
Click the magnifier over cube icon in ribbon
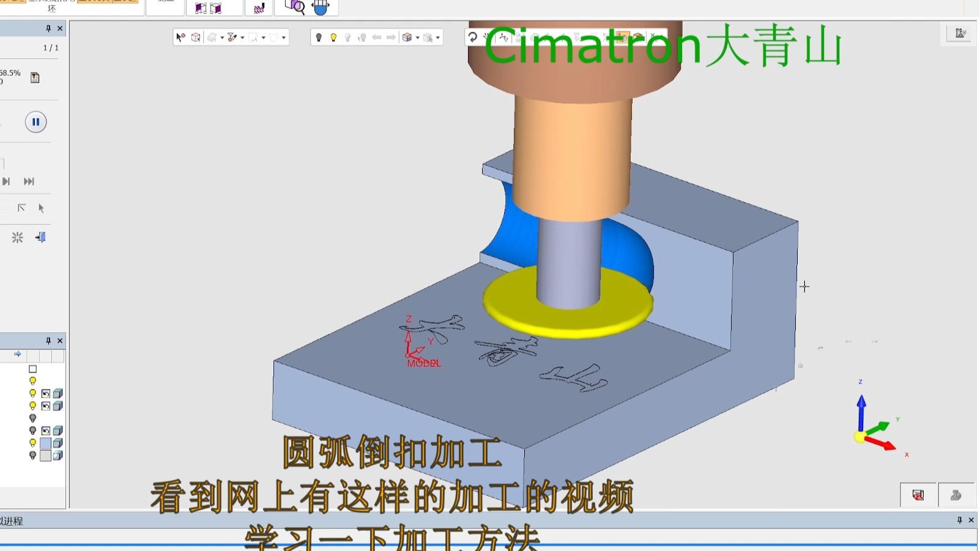point(295,7)
